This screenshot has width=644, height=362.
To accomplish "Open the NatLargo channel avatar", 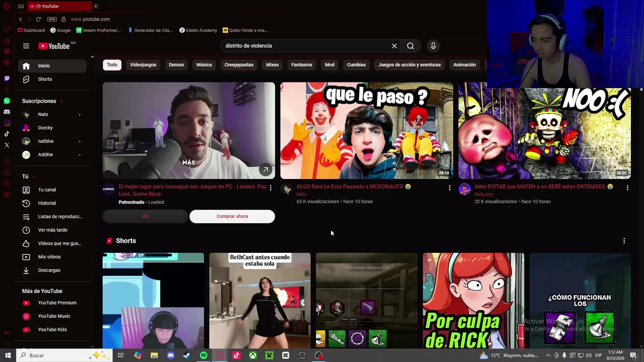I will [464, 189].
